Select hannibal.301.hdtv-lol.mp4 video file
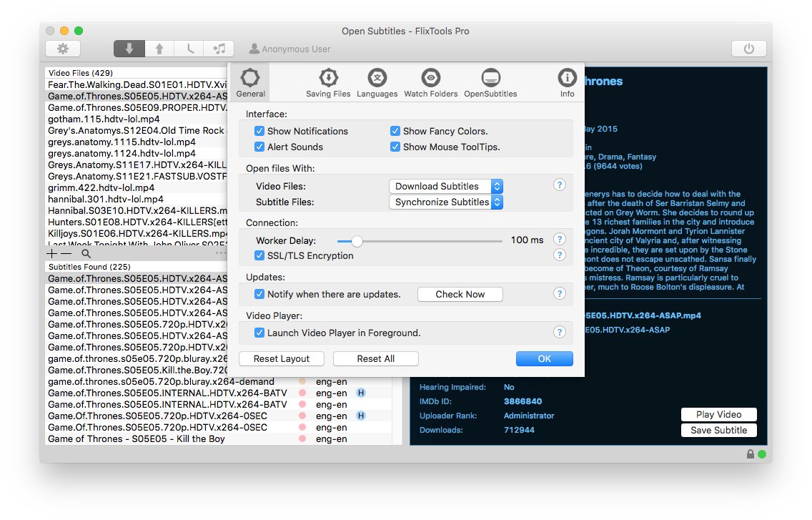Image resolution: width=812 pixels, height=520 pixels. click(137, 199)
